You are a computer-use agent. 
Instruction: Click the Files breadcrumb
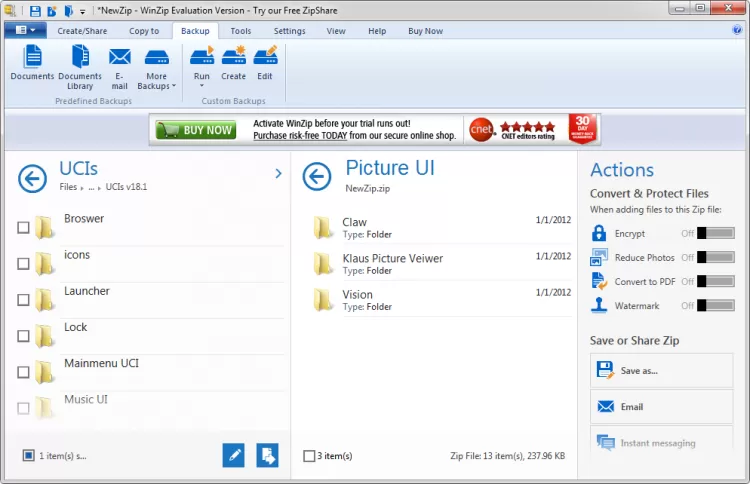pyautogui.click(x=68, y=187)
